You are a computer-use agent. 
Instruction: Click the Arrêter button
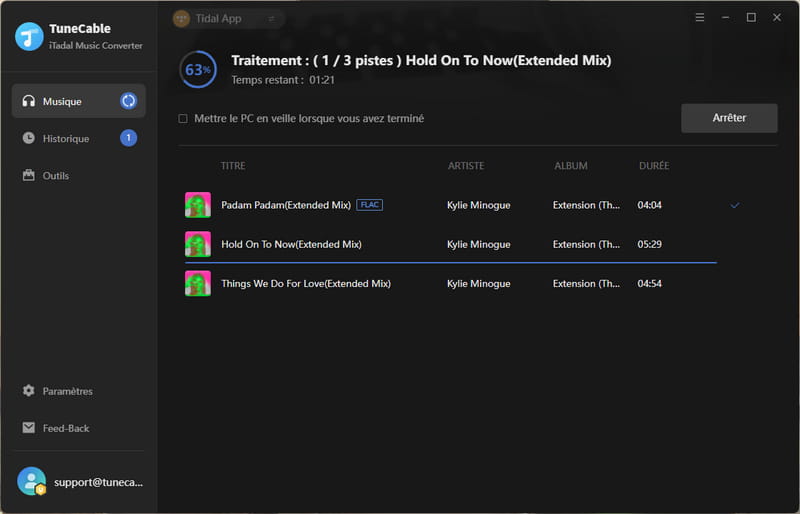pyautogui.click(x=729, y=118)
